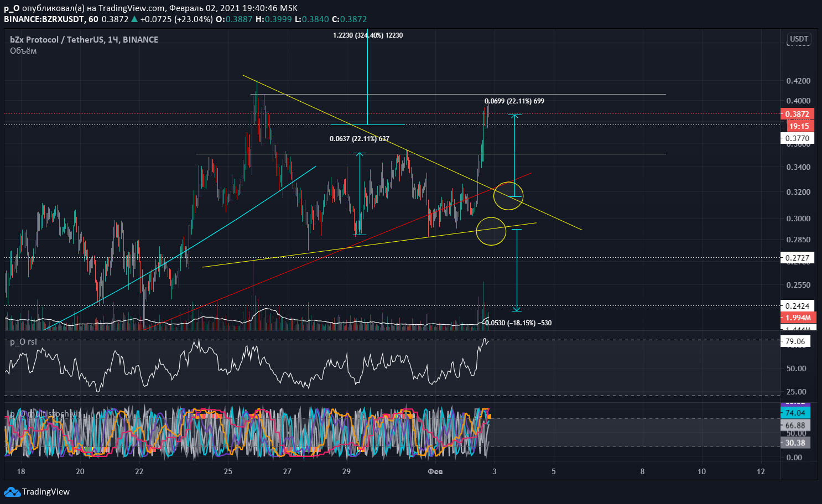Click the RSI value label 79.06

795,341
